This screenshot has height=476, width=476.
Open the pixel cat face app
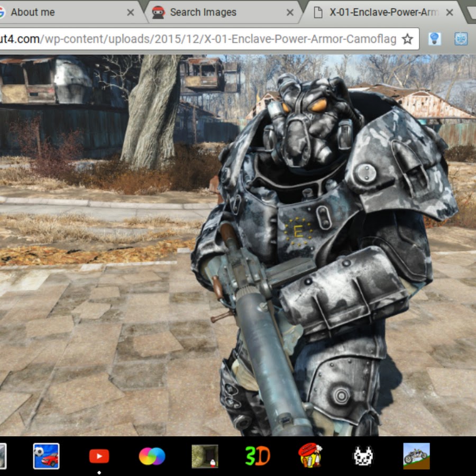coord(363,456)
